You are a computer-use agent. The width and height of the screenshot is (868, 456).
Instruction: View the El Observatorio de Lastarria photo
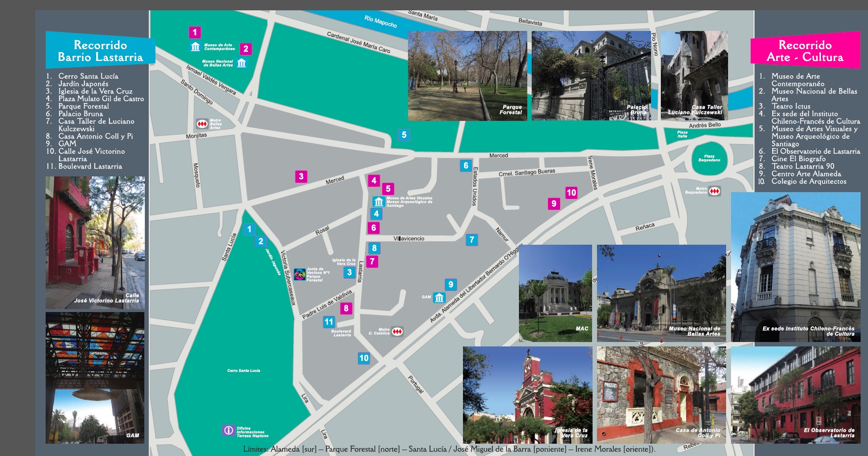point(796,395)
